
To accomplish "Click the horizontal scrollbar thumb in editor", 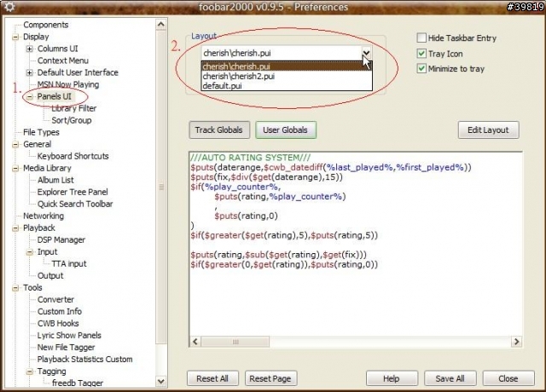I will [235, 342].
